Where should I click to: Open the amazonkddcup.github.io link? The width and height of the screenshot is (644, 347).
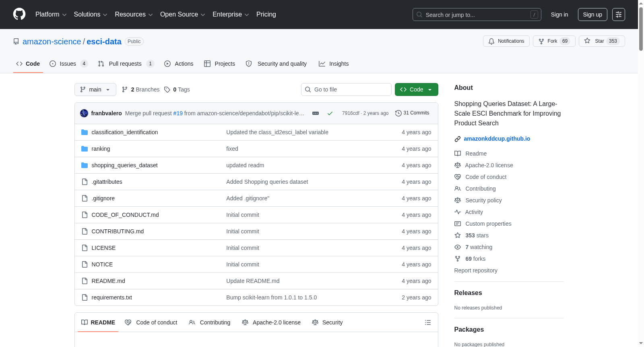497,139
